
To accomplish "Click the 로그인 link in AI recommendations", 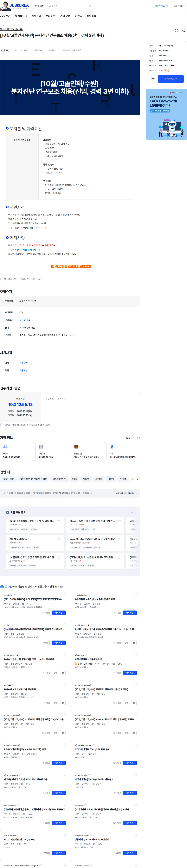I will [8, 587].
